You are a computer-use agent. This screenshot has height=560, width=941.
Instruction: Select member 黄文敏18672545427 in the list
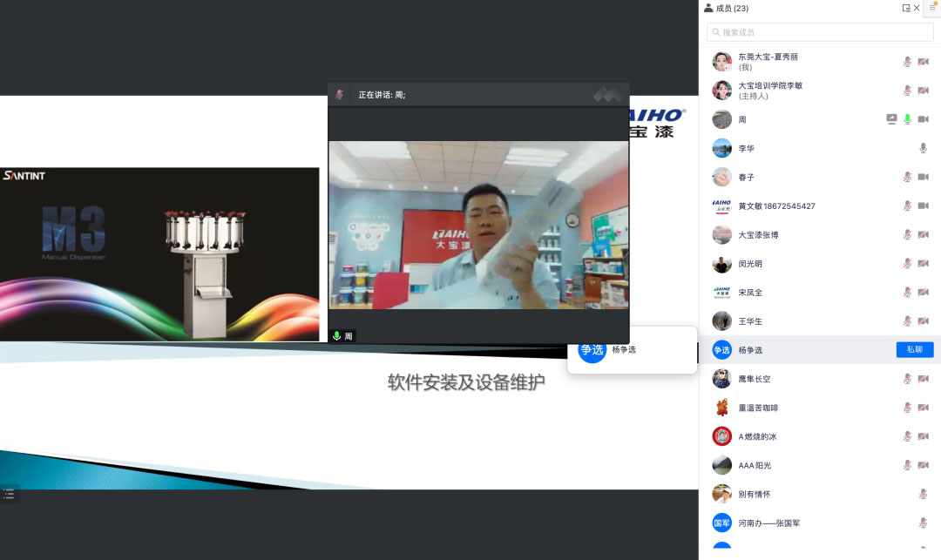(775, 206)
